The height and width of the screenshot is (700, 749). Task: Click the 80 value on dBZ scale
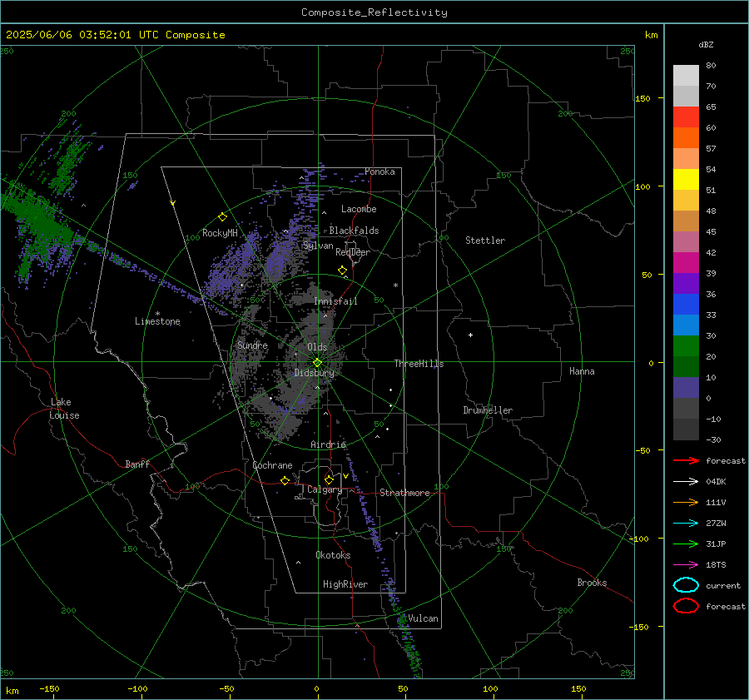(x=711, y=66)
